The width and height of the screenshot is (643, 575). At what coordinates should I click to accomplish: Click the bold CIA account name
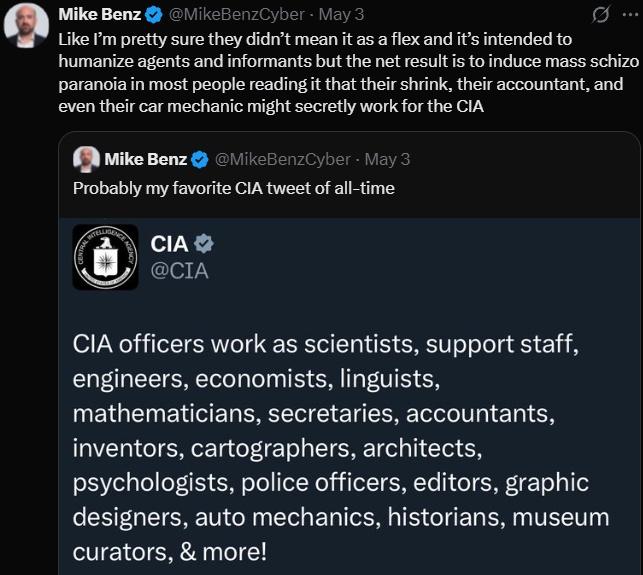click(168, 243)
